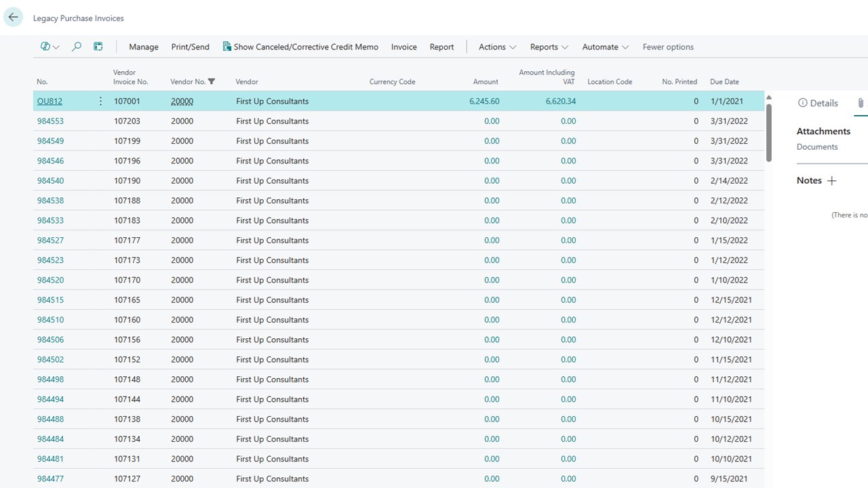Open invoice number 984553 link

[50, 121]
